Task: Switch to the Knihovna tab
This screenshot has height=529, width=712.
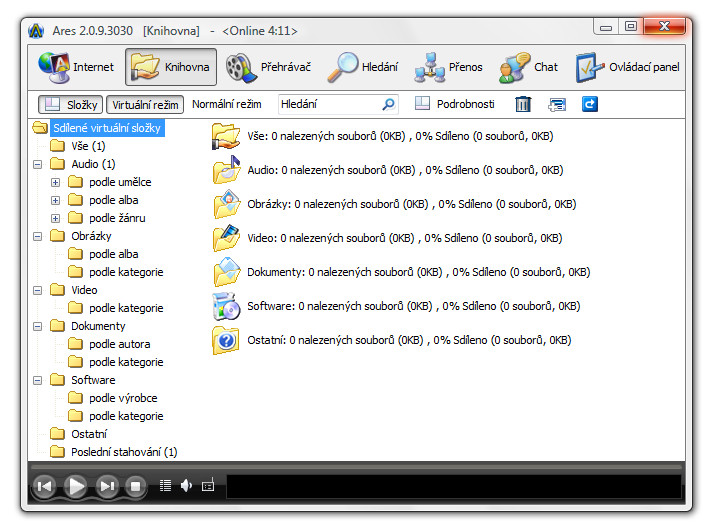Action: click(171, 67)
